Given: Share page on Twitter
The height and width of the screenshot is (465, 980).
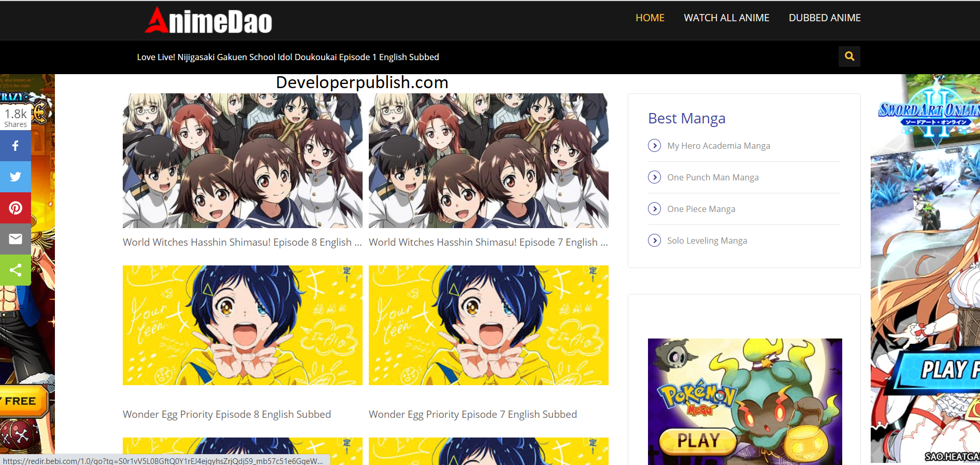Looking at the screenshot, I should pos(16,177).
